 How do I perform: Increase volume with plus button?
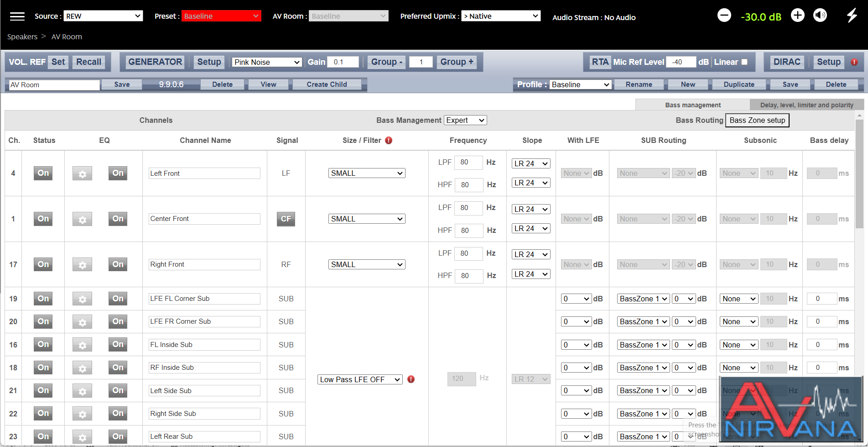pyautogui.click(x=797, y=16)
